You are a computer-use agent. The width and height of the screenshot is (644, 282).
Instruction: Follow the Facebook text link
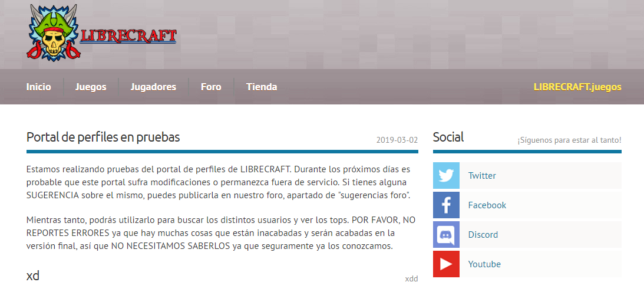coord(487,205)
